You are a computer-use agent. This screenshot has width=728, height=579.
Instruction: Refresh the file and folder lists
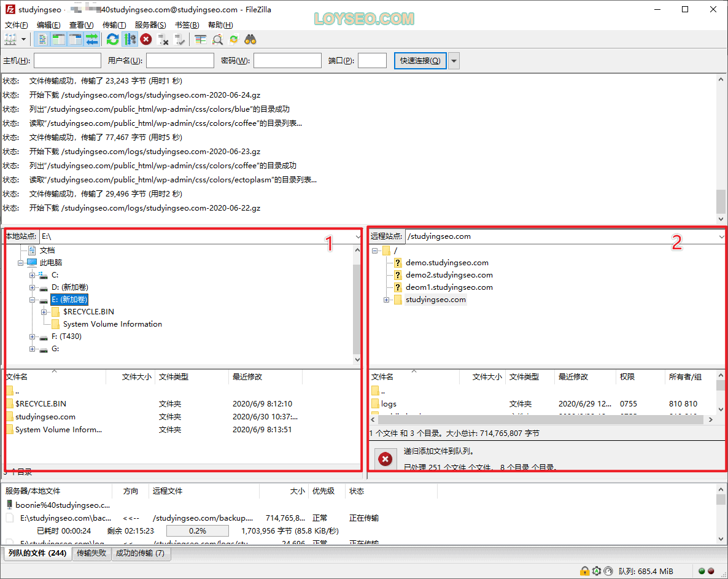click(x=112, y=39)
